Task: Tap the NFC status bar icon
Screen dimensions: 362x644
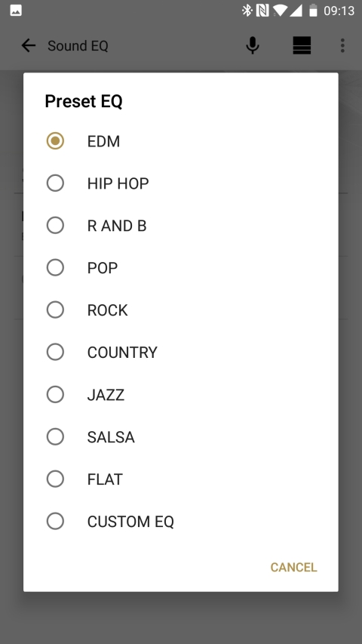Action: (262, 11)
